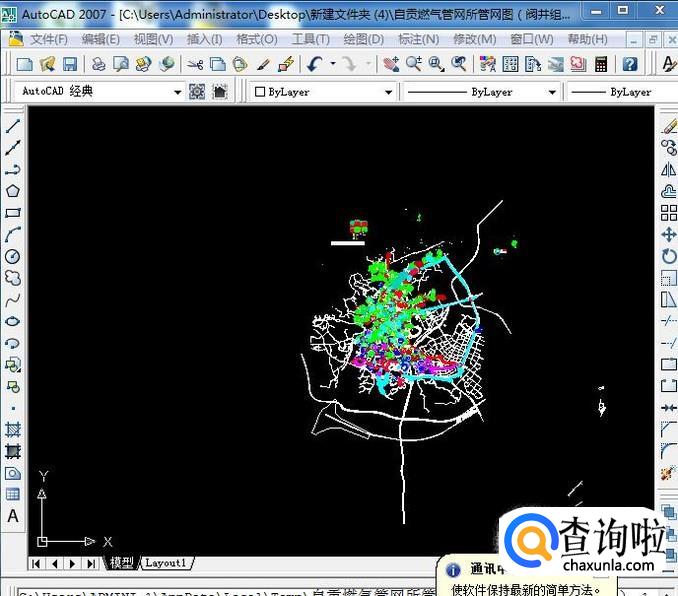Expand the ByLayer color dropdown
The image size is (678, 596).
tap(389, 92)
